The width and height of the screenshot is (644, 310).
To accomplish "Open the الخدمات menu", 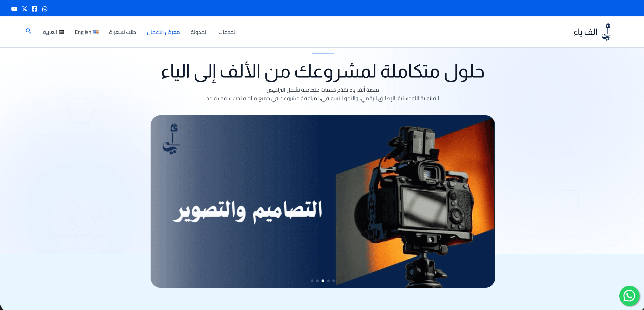I will [x=227, y=32].
